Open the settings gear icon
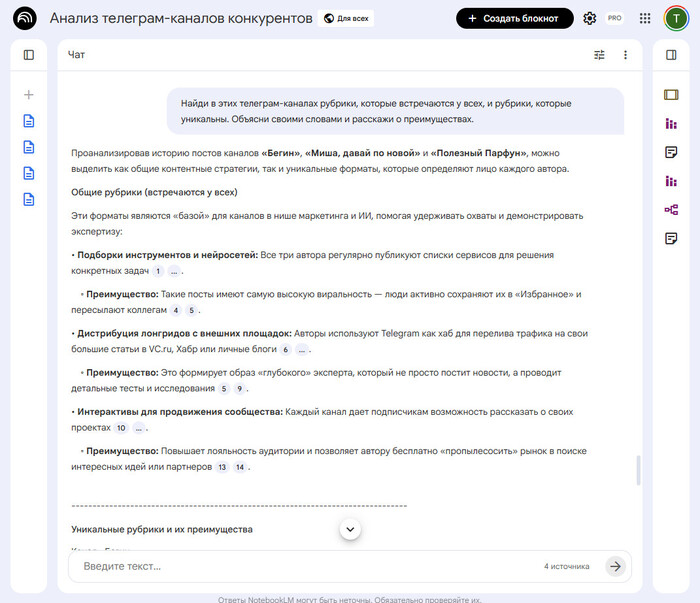Viewport: 700px width, 603px height. (x=590, y=18)
